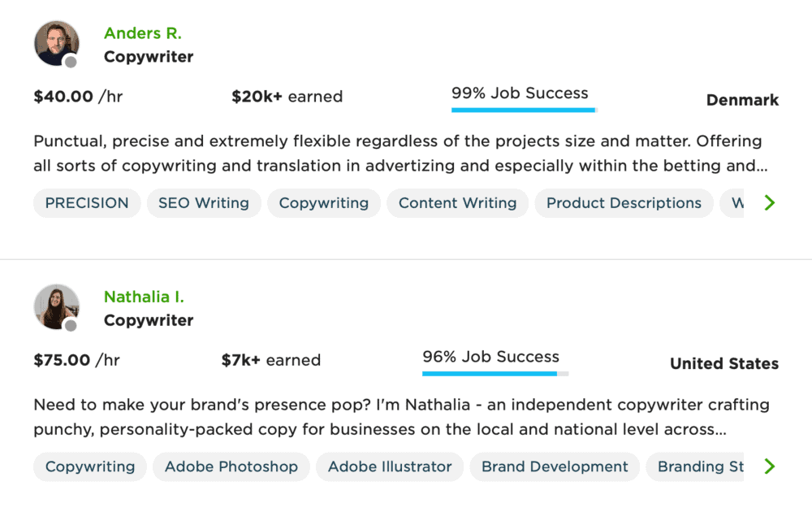The width and height of the screenshot is (812, 512).
Task: Click Nathalia I.'s profile photo
Action: (x=57, y=306)
